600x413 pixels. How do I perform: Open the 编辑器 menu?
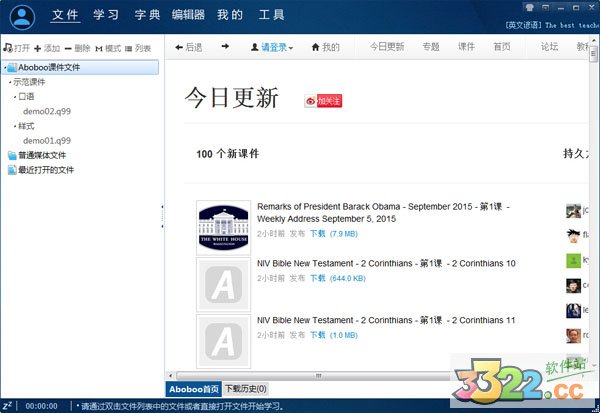[x=188, y=15]
